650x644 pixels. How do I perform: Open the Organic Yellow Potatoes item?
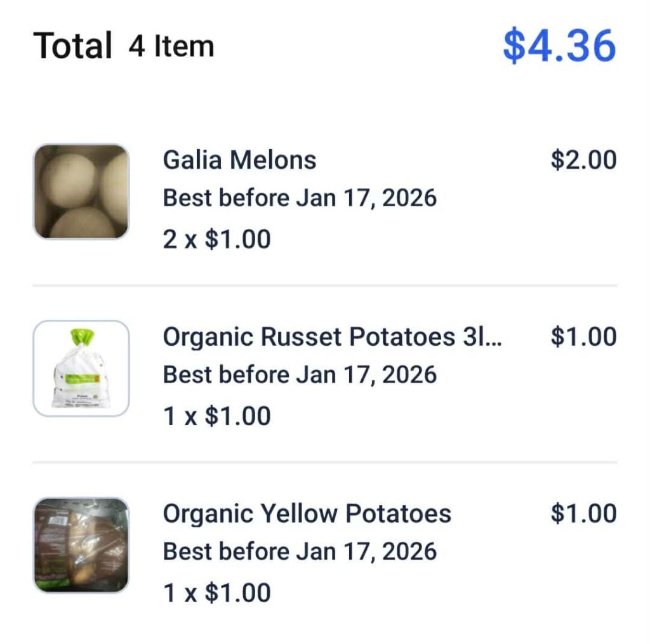(x=307, y=513)
